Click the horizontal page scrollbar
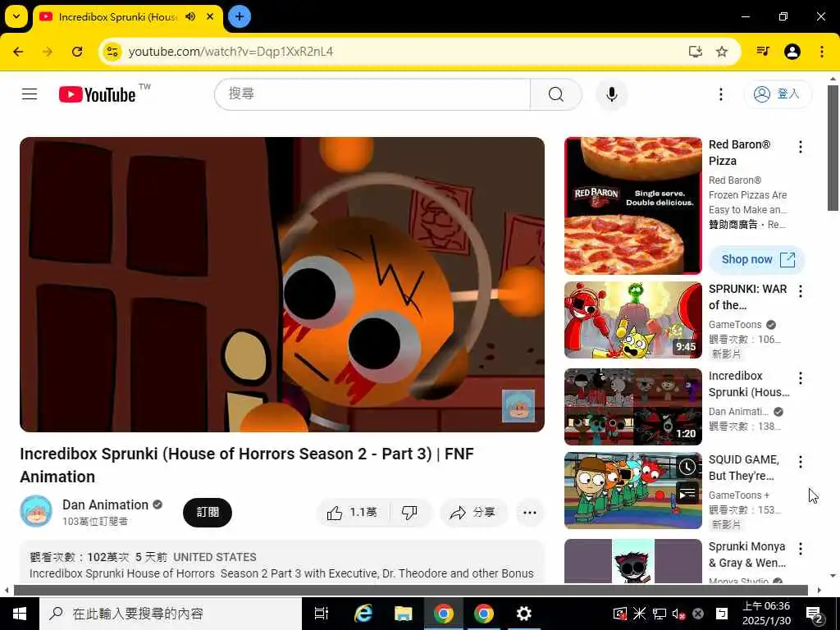The height and width of the screenshot is (630, 840). tap(410, 591)
